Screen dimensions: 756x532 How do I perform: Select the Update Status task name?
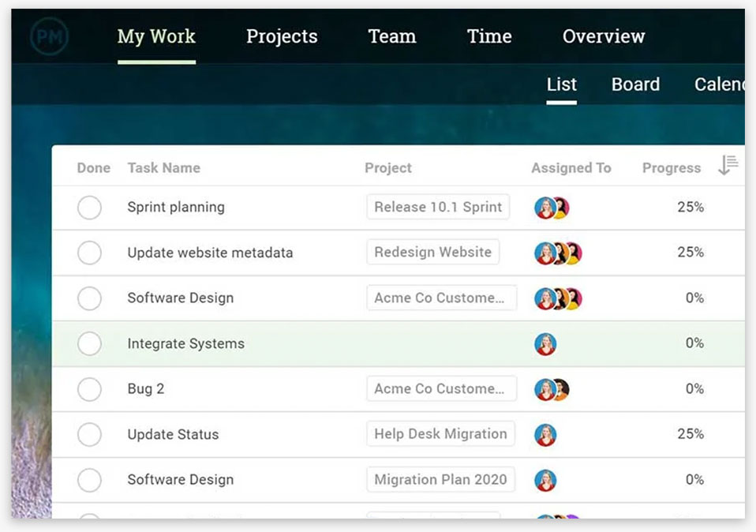click(x=173, y=434)
